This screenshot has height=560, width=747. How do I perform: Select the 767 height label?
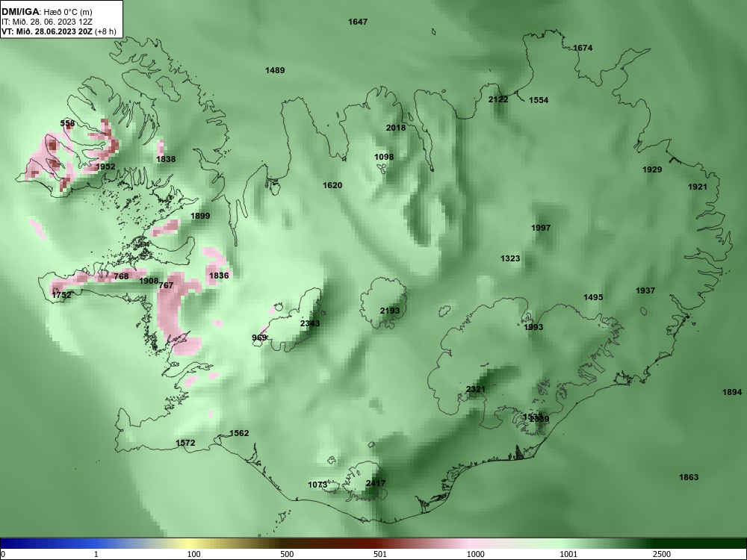166,286
